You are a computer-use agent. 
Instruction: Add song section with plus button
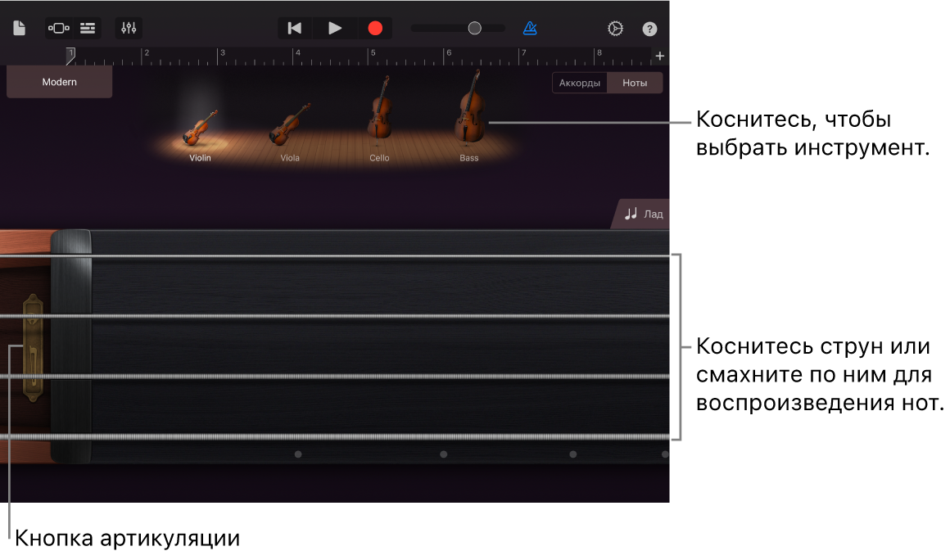coord(660,56)
